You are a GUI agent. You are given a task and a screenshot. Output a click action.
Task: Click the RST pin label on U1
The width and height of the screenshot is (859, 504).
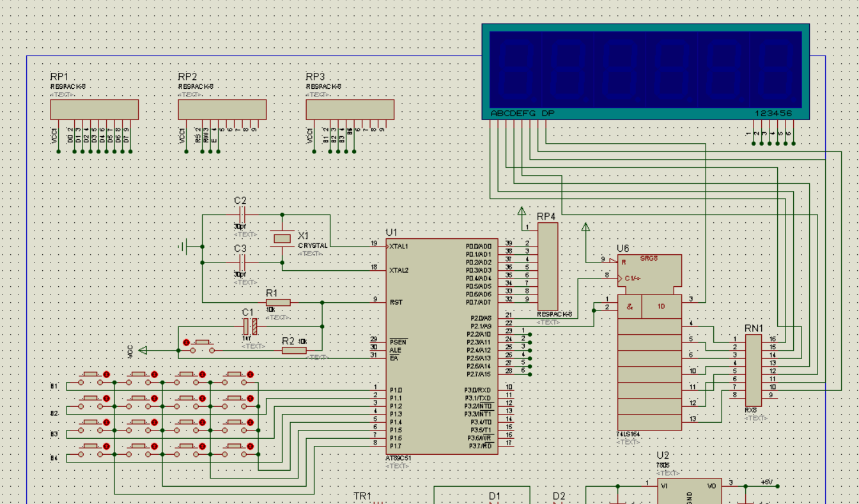click(395, 302)
